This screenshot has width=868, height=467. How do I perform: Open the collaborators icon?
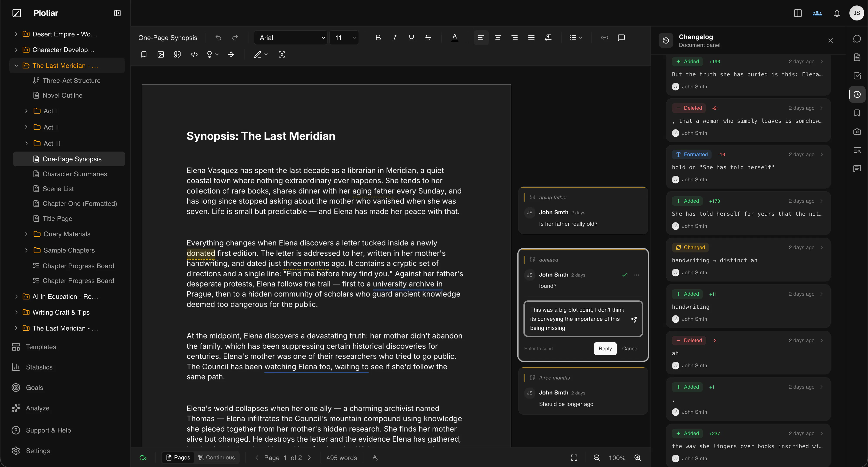tap(817, 13)
